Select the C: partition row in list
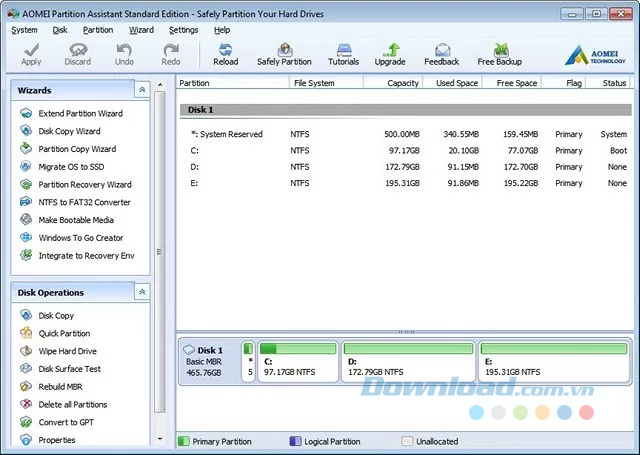This screenshot has width=640, height=455. 406,151
